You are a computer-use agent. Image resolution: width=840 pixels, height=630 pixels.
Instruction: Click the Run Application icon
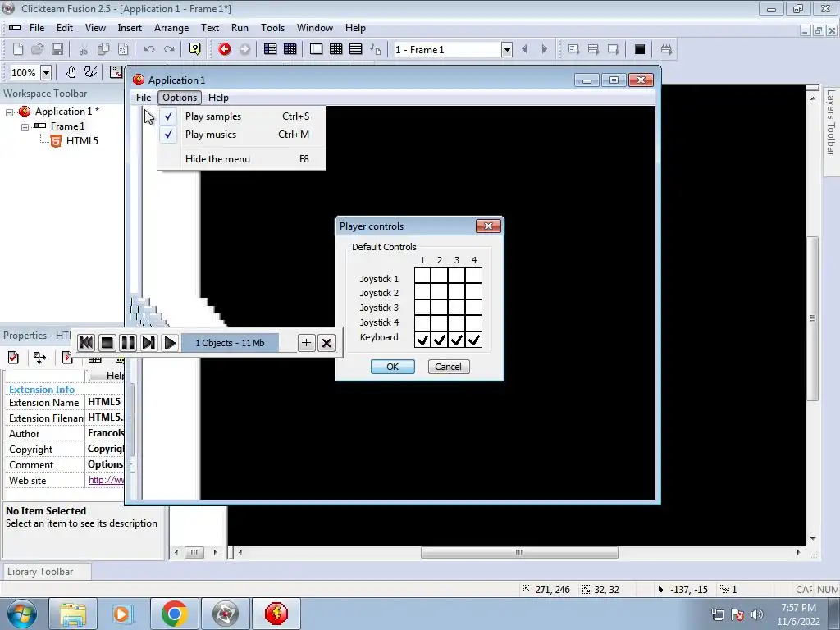pyautogui.click(x=593, y=49)
